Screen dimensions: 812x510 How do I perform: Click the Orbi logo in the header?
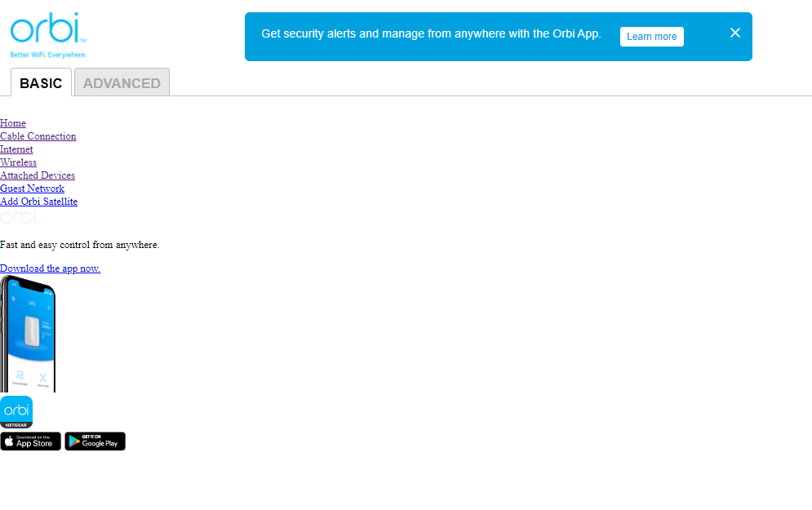(48, 35)
